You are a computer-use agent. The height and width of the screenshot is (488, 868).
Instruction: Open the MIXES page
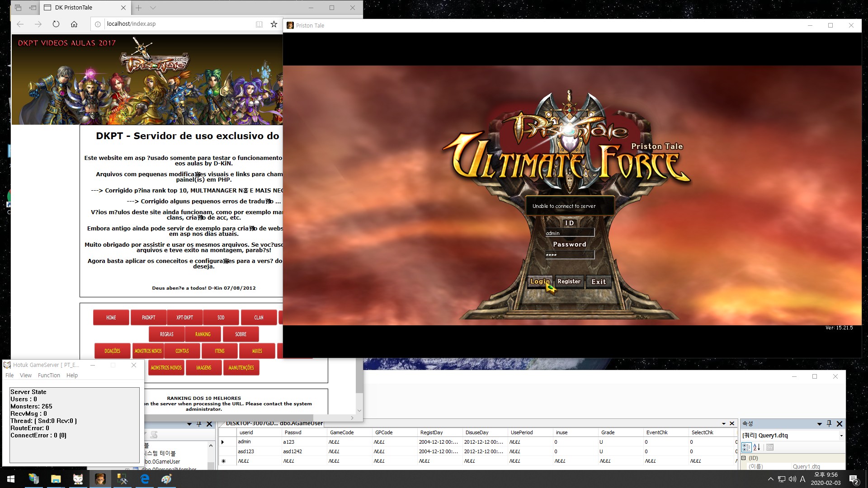(x=257, y=351)
